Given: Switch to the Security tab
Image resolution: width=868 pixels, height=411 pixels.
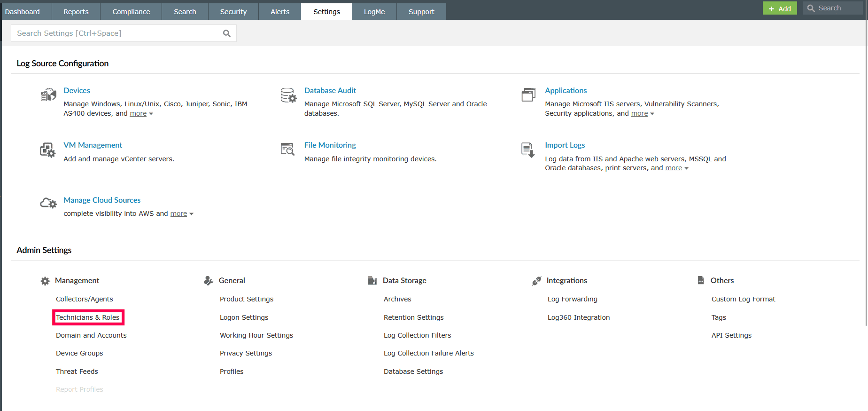Looking at the screenshot, I should [x=233, y=12].
